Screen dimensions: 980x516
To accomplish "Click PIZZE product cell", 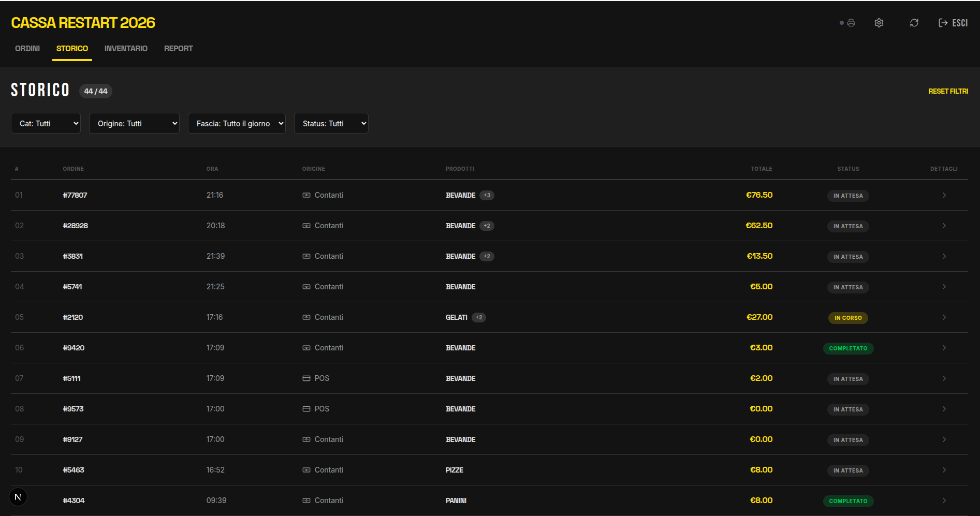I will point(455,470).
